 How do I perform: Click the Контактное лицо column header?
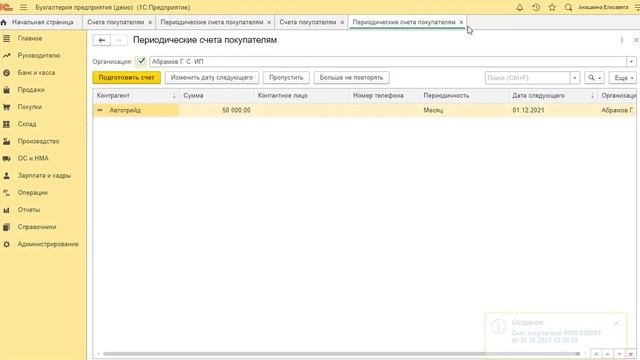click(x=302, y=96)
